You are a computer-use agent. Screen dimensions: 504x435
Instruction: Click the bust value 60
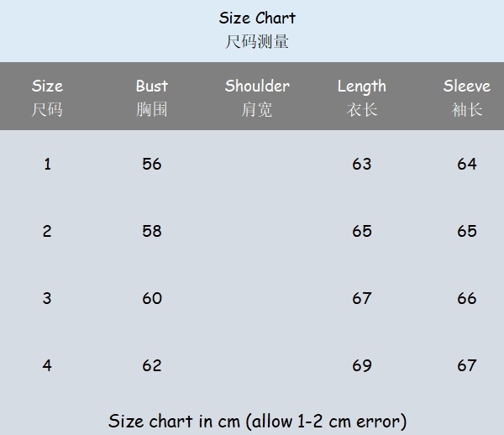[x=152, y=298]
